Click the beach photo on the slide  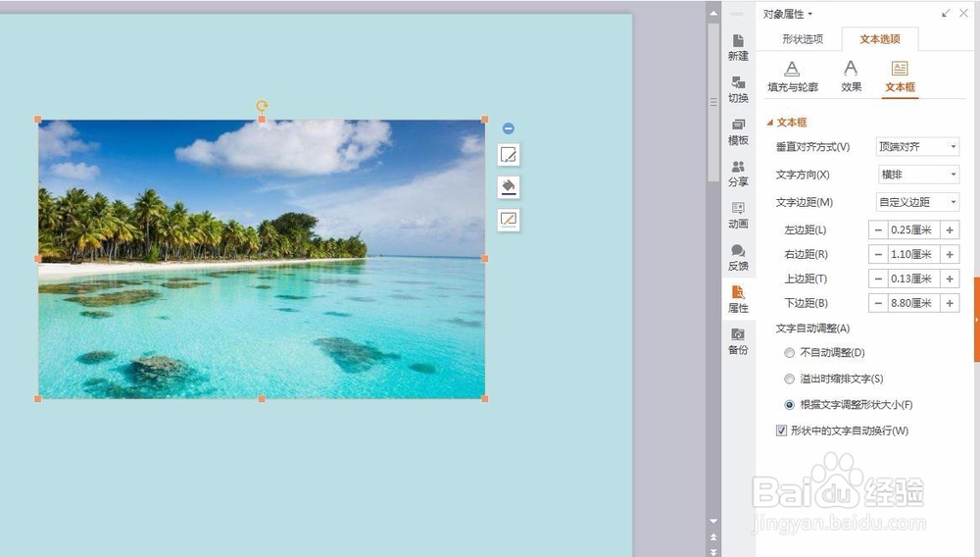click(x=262, y=259)
